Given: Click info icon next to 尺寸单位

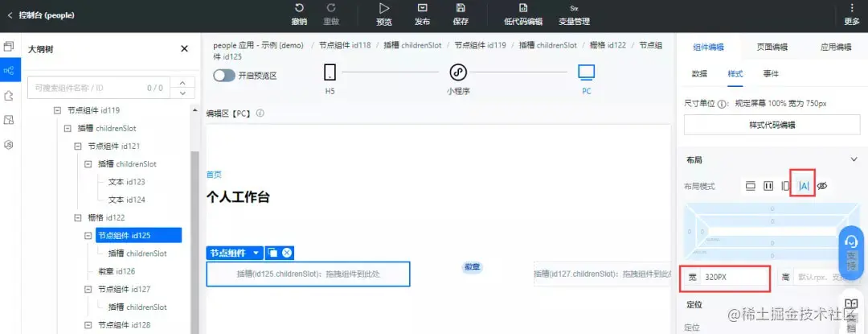Looking at the screenshot, I should (722, 104).
